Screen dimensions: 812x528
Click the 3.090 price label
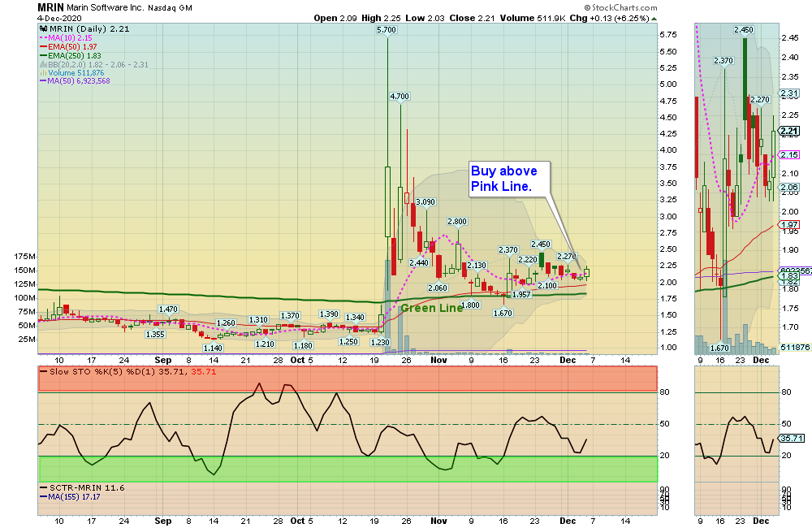point(425,202)
